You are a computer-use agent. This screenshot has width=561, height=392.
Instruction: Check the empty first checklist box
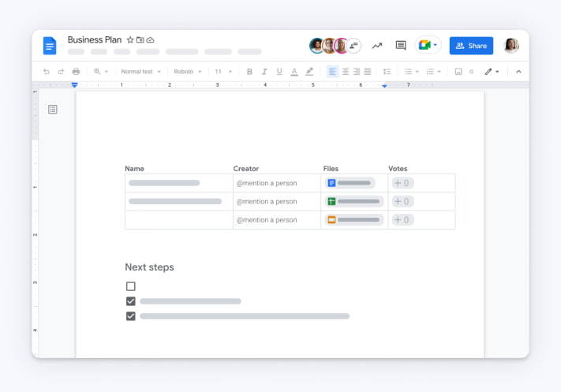[x=131, y=286]
